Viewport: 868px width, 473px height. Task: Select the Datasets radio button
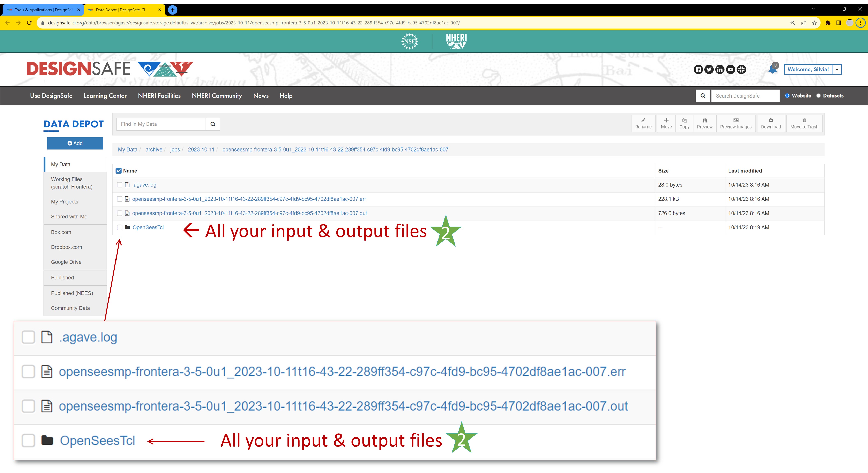[819, 96]
